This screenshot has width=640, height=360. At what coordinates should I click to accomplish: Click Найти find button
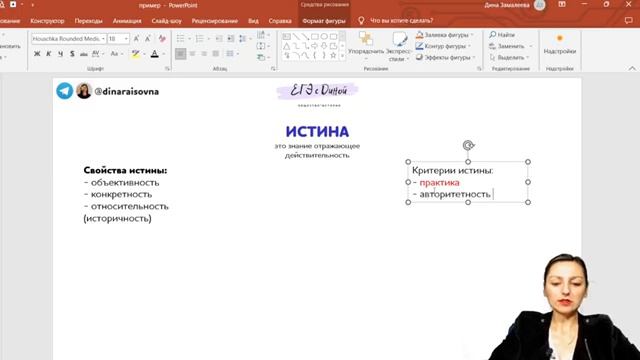502,35
